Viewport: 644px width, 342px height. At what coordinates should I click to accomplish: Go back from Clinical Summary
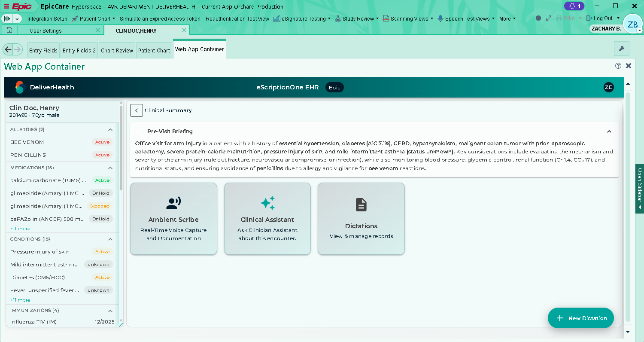coord(137,110)
